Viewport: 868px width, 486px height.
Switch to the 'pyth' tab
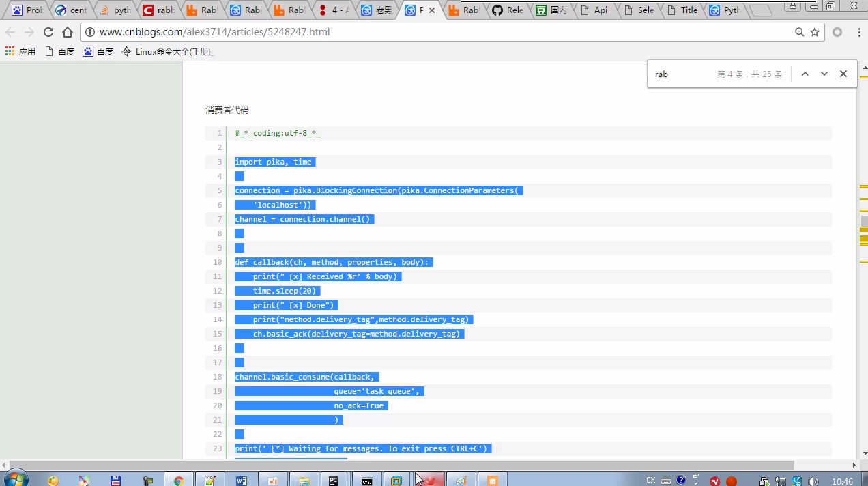click(115, 10)
